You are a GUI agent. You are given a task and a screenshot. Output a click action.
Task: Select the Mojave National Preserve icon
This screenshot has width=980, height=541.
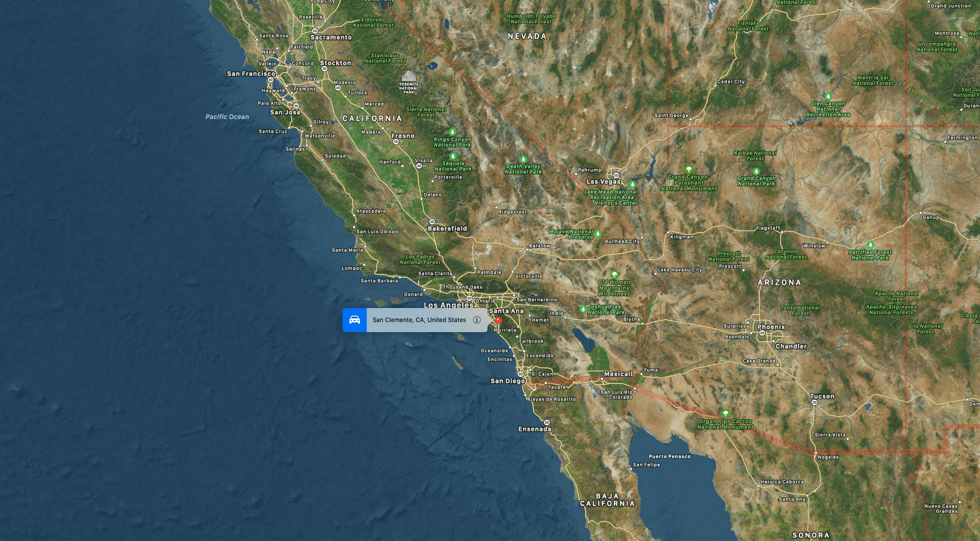click(x=598, y=234)
